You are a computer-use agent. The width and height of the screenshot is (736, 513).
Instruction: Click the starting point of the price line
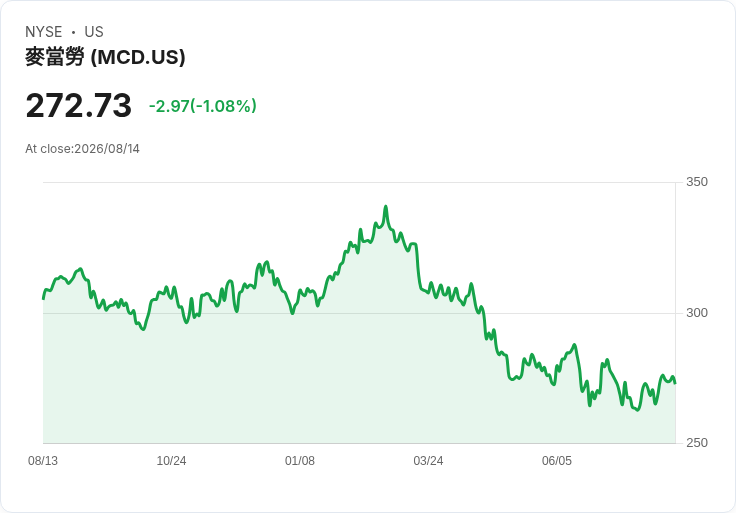43,299
